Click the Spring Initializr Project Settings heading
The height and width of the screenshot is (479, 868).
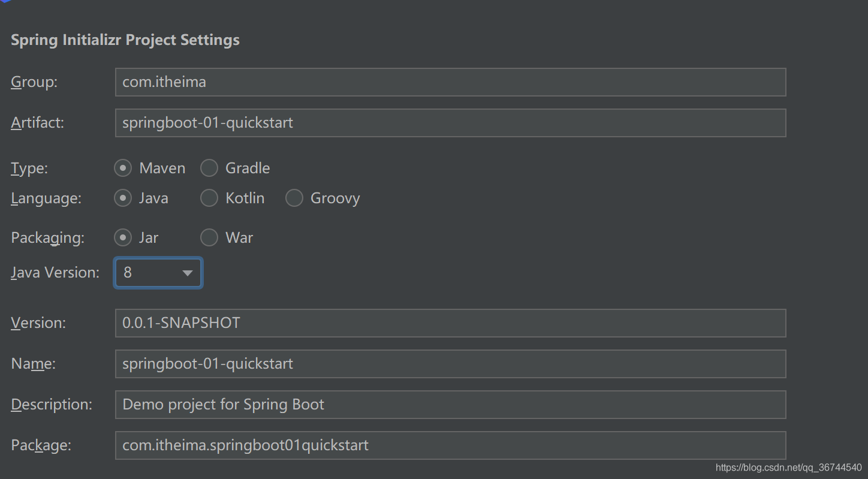coord(125,40)
